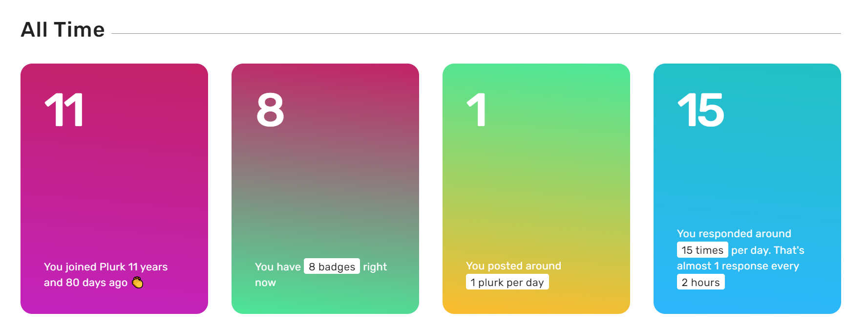Click the '15 times' highlighted label
Screen dimensions: 868x333
click(x=702, y=250)
